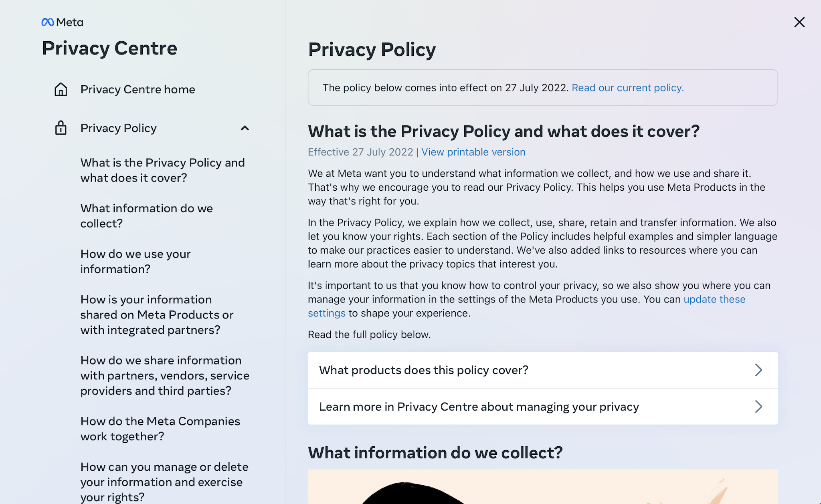Click the Privacy Policy lock icon

click(61, 128)
